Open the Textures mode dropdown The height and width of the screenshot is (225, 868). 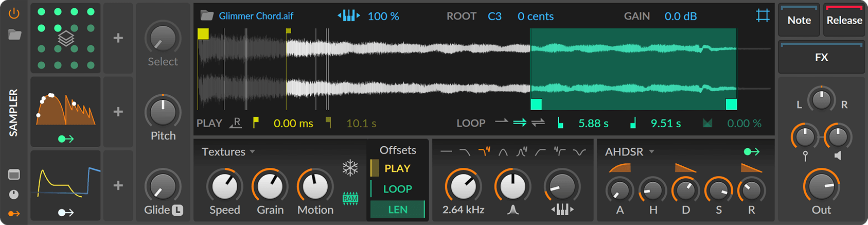click(x=228, y=152)
